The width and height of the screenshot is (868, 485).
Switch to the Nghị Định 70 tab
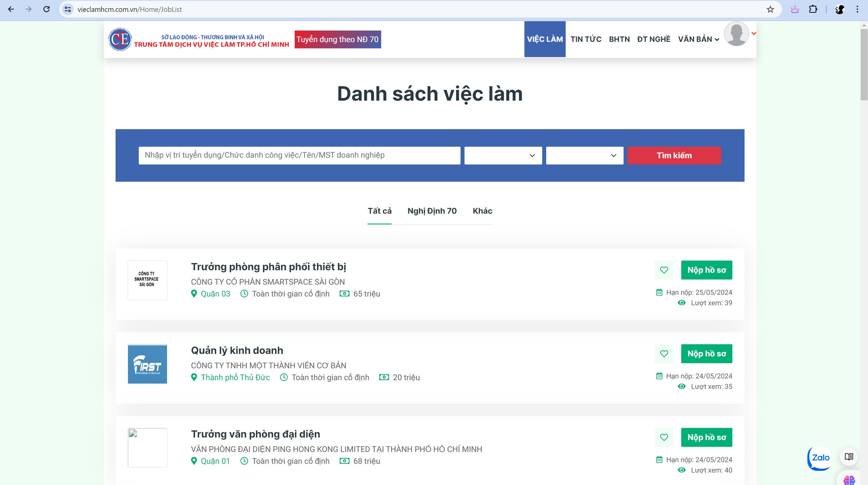tap(432, 211)
